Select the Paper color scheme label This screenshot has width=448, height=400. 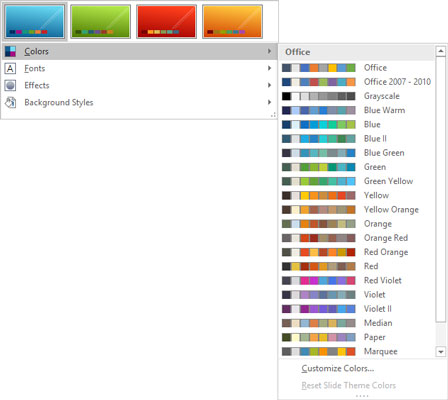tap(375, 337)
